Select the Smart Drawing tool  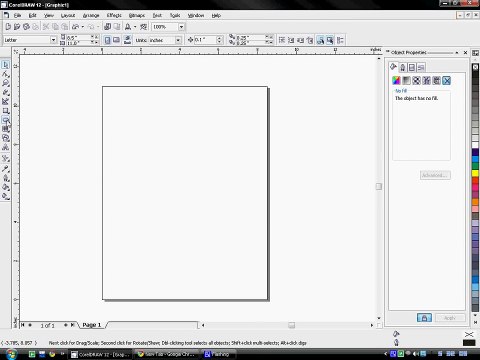5,102
